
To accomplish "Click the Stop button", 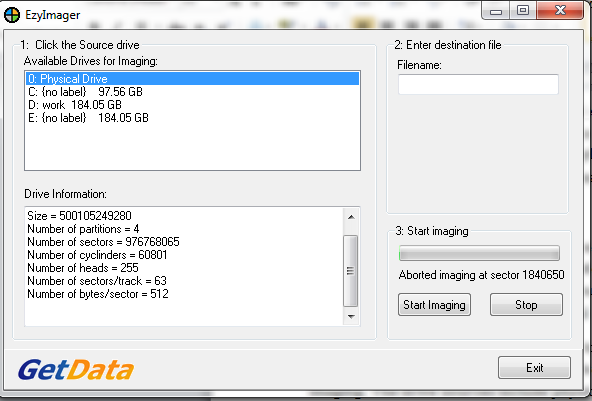I will click(526, 304).
